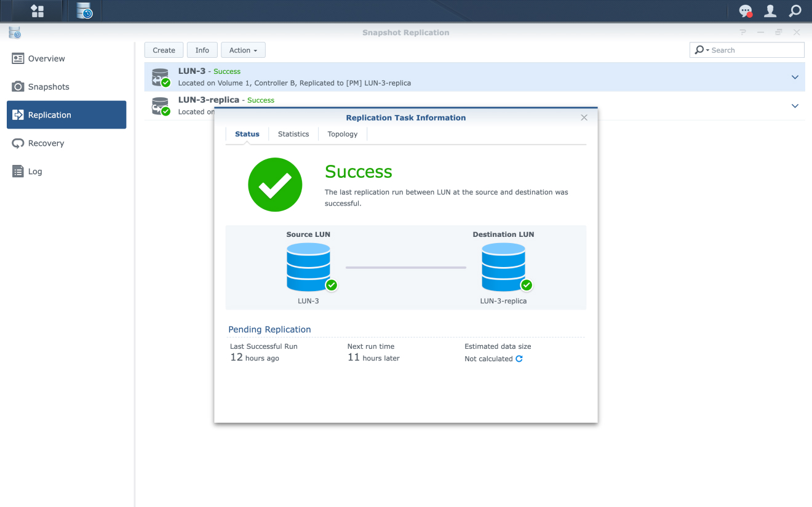This screenshot has height=507, width=812.
Task: Click the Source LUN database icon
Action: (x=309, y=266)
